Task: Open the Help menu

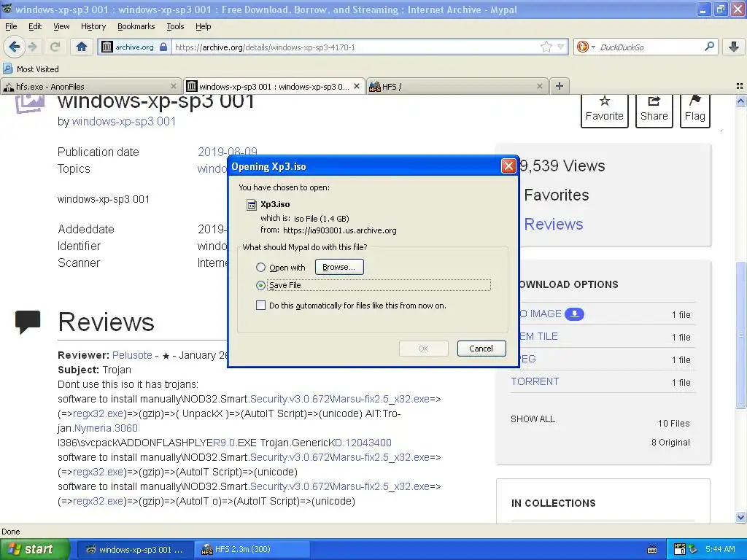Action: click(203, 26)
